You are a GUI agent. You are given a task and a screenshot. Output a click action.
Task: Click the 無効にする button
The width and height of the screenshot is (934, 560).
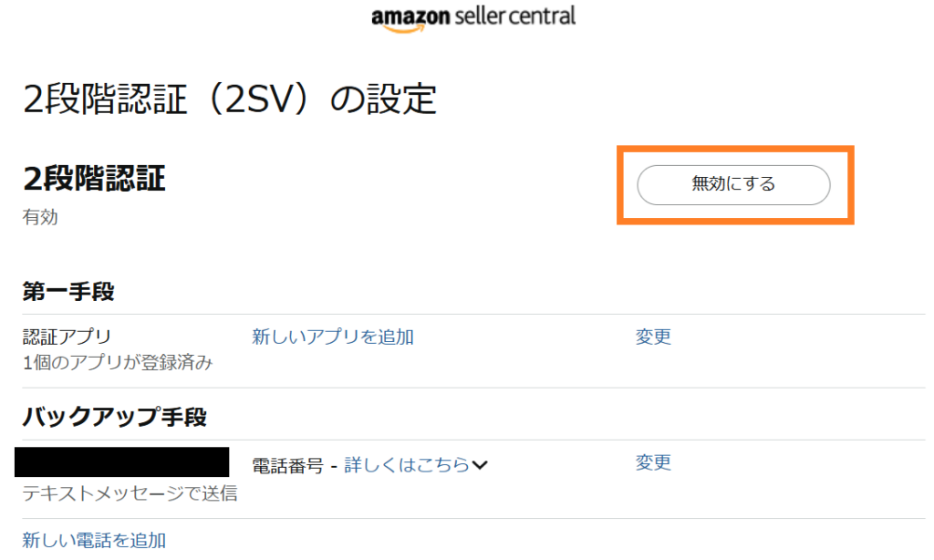(733, 184)
